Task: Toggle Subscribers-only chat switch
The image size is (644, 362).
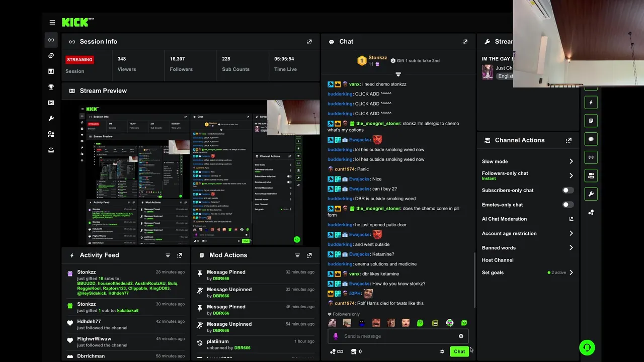Action: [568, 190]
